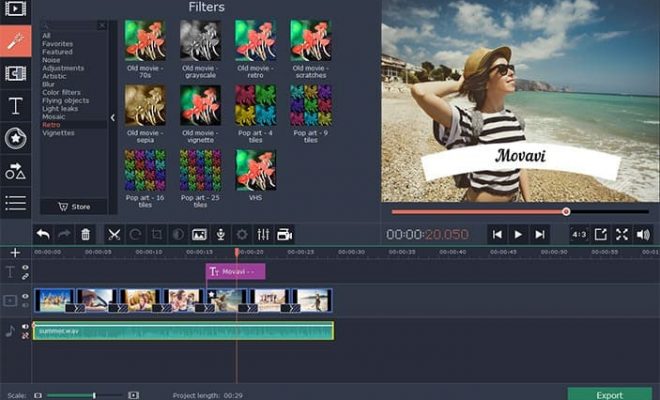Open Color adjustments icon

tap(178, 234)
